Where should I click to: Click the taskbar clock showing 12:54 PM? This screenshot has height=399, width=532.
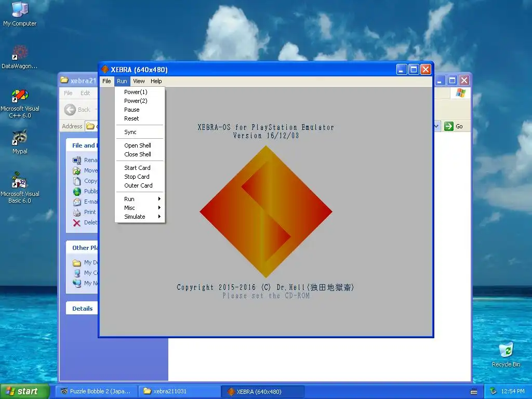[512, 392]
